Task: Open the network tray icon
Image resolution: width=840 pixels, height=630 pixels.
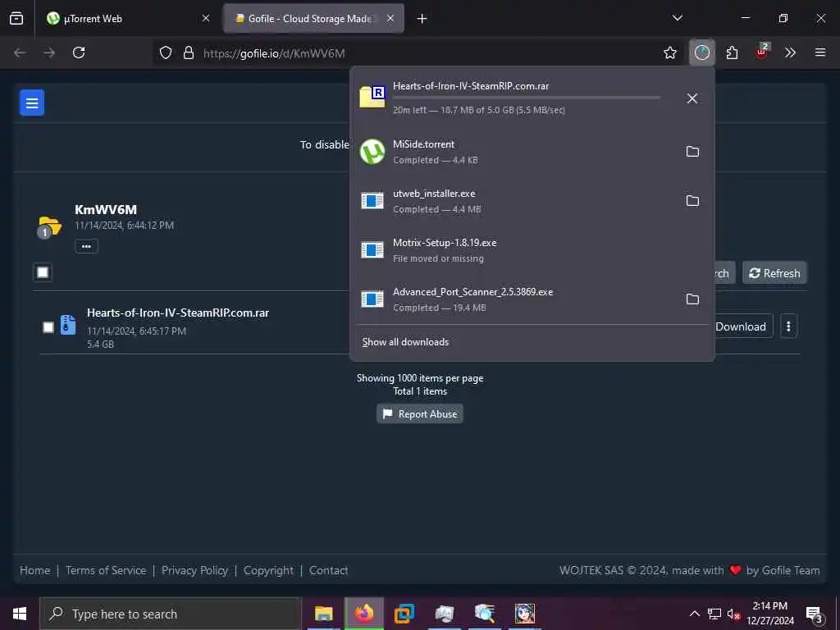Action: pyautogui.click(x=714, y=614)
